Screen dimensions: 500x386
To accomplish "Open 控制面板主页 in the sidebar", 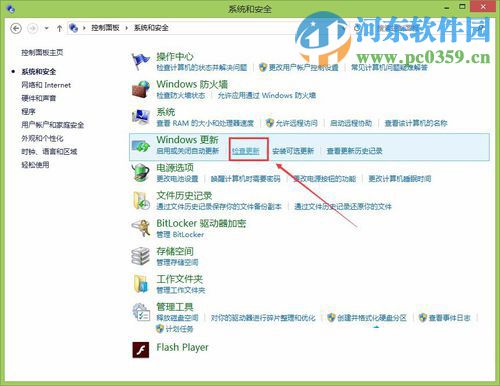I will click(42, 52).
